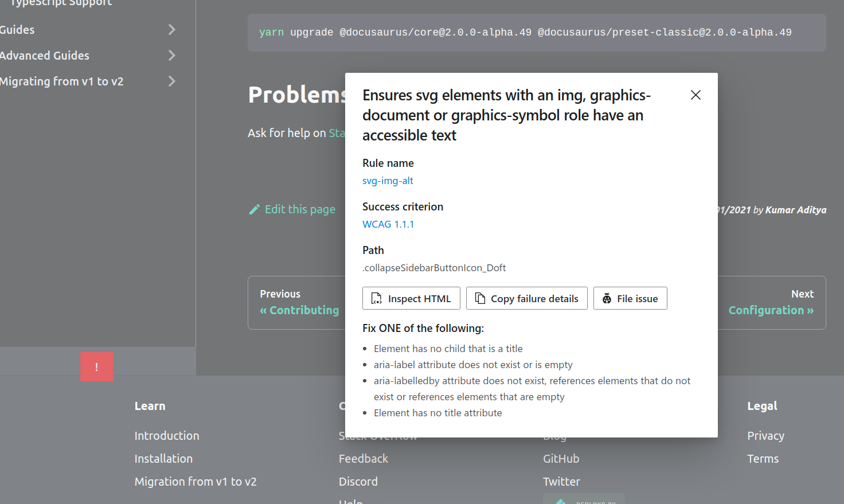Click the Netlify deploys badge near Twitter

click(x=583, y=499)
